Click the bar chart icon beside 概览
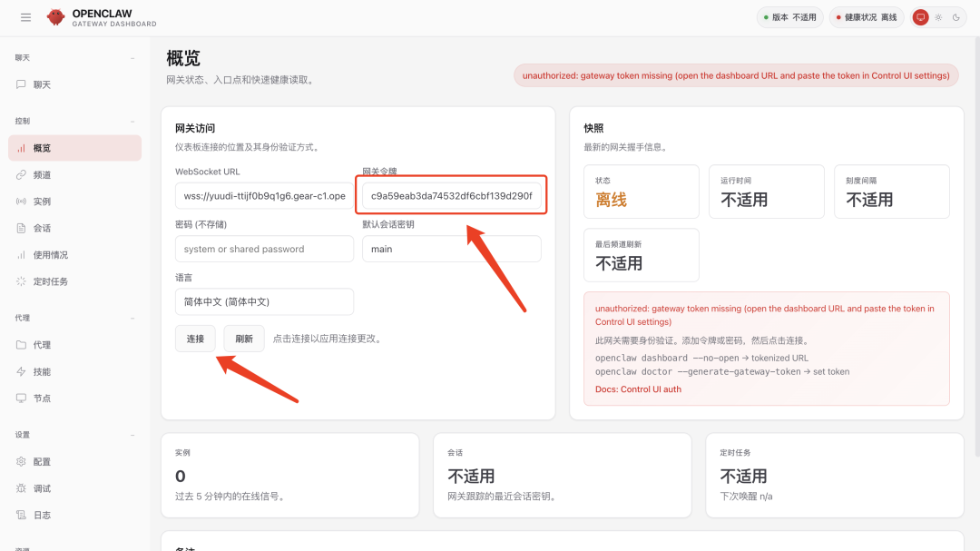This screenshot has width=980, height=551. pos(21,148)
